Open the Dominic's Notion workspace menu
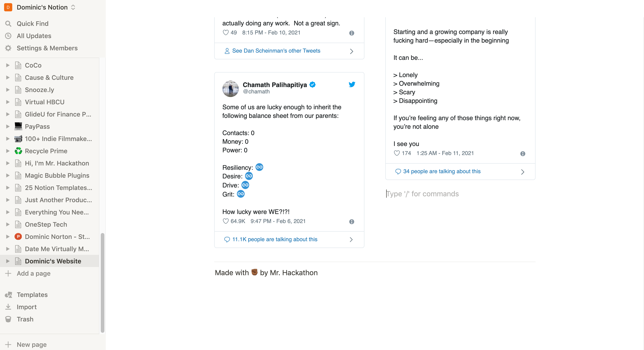644x350 pixels. click(42, 7)
